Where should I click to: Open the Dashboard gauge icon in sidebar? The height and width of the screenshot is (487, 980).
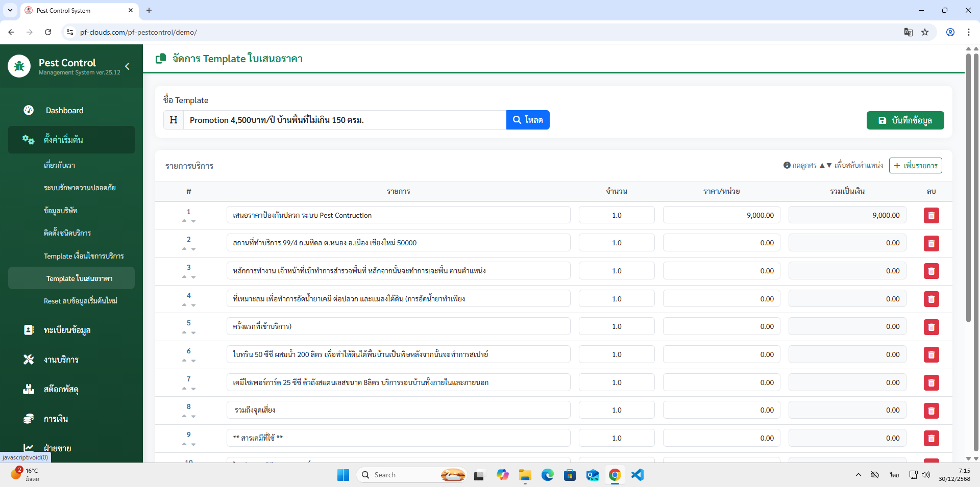[29, 110]
